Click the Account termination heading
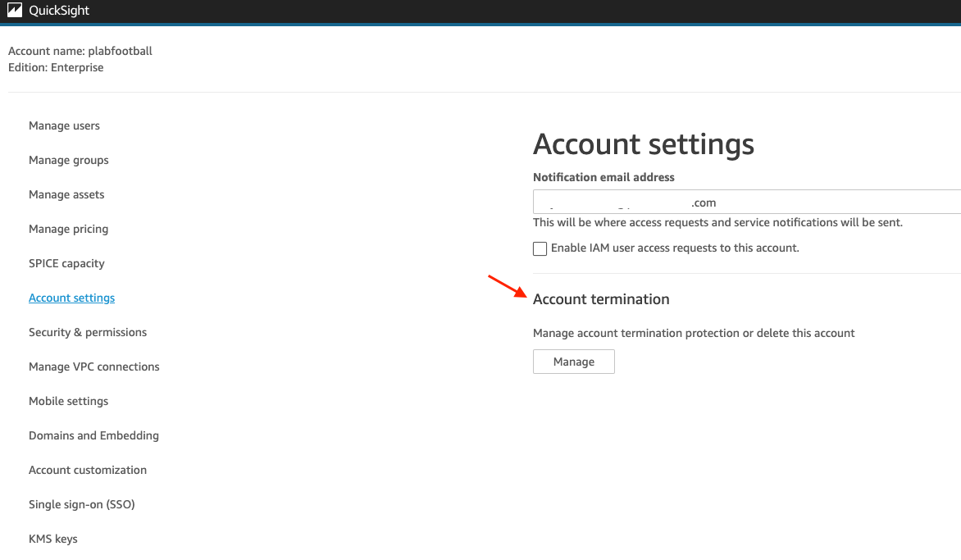This screenshot has width=961, height=560. (601, 299)
